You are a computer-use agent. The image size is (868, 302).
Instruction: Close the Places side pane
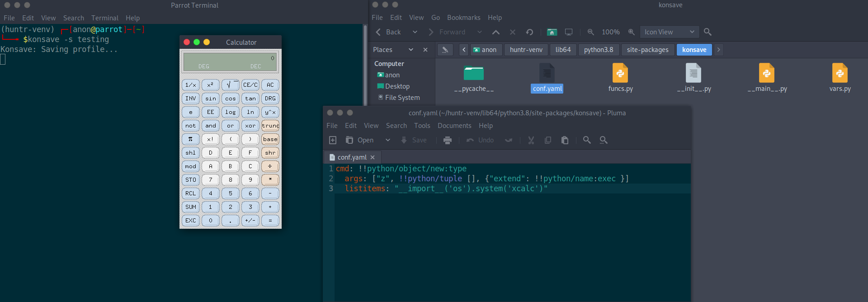point(425,50)
